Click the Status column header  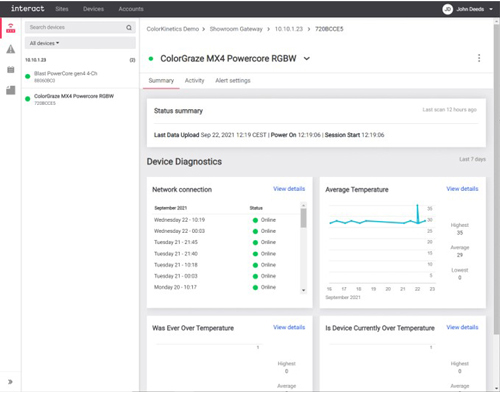coord(256,208)
